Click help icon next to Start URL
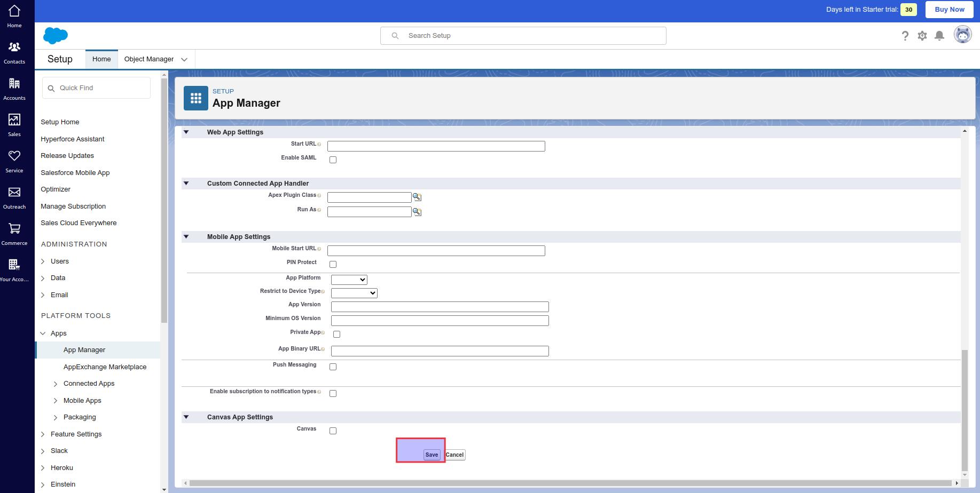Image resolution: width=980 pixels, height=493 pixels. point(319,145)
